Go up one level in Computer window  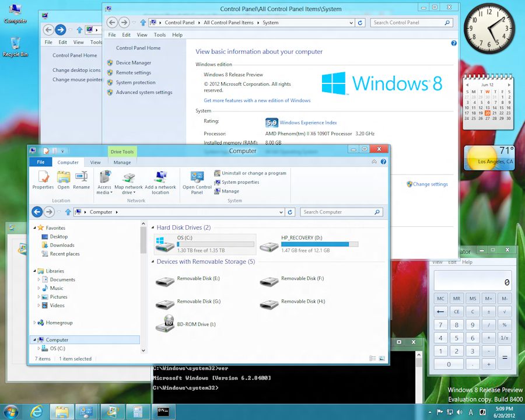[68, 212]
